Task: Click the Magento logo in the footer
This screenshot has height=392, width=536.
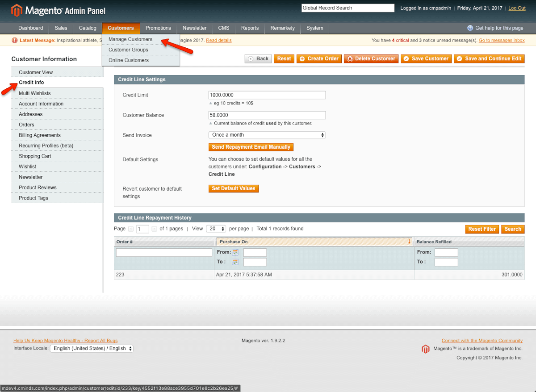Action: (x=425, y=349)
